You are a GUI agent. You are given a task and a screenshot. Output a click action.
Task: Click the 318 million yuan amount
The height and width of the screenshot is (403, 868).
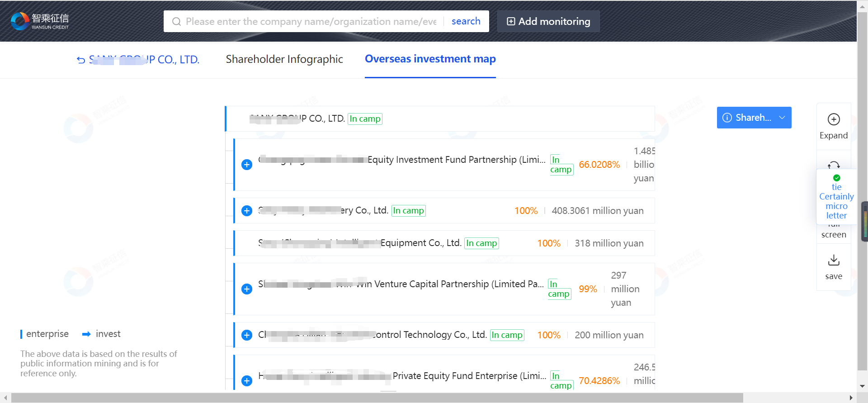pos(609,243)
